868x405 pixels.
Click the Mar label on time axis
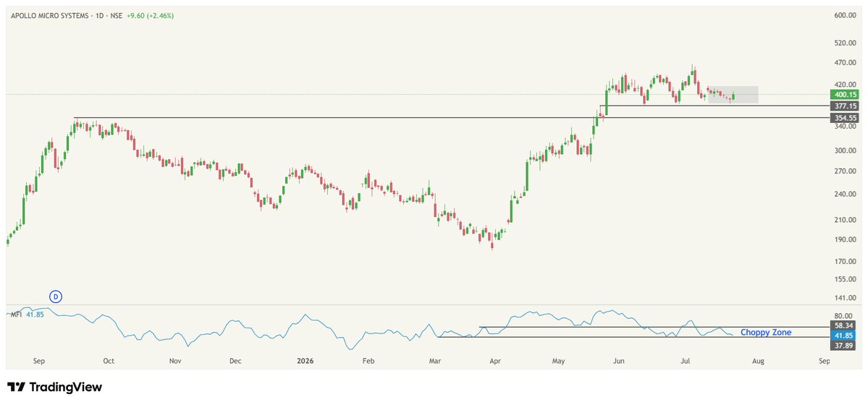435,362
